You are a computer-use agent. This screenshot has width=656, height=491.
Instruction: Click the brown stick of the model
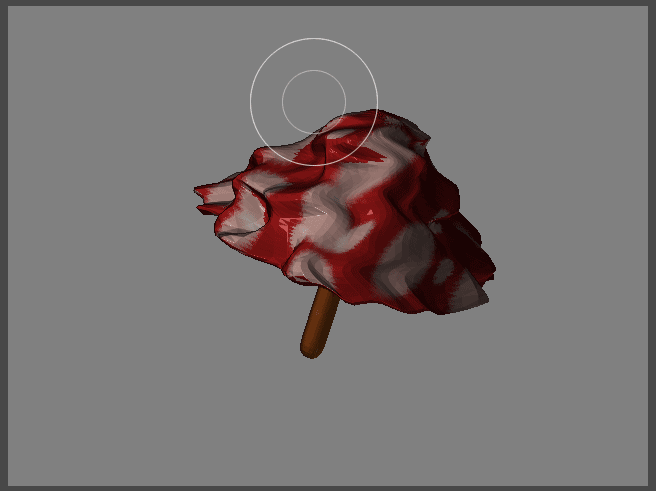coord(319,322)
